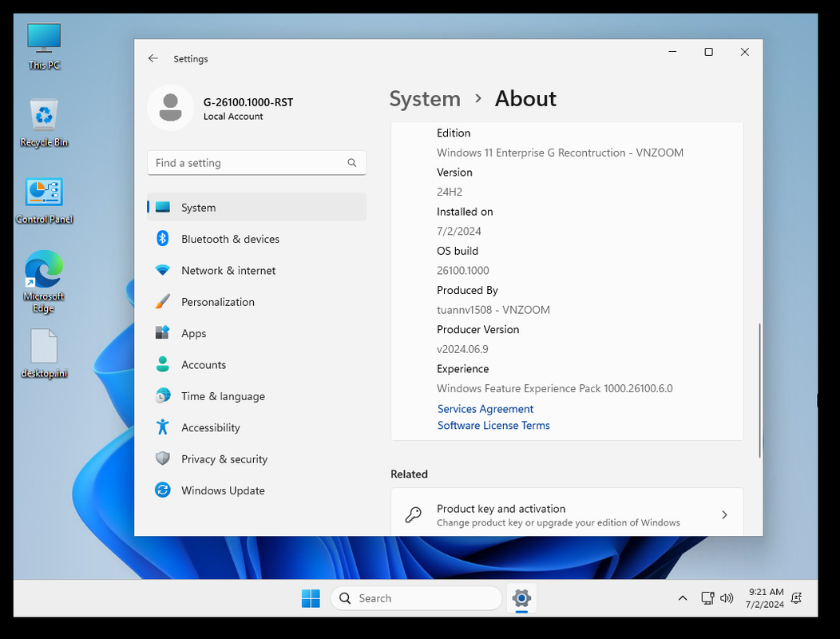
Task: Click the back arrow in Settings
Action: point(153,58)
